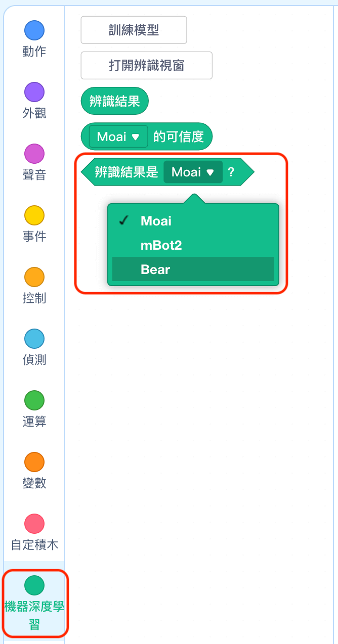This screenshot has height=644, width=338.
Task: Click the 訓練模型 button
Action: [x=134, y=30]
